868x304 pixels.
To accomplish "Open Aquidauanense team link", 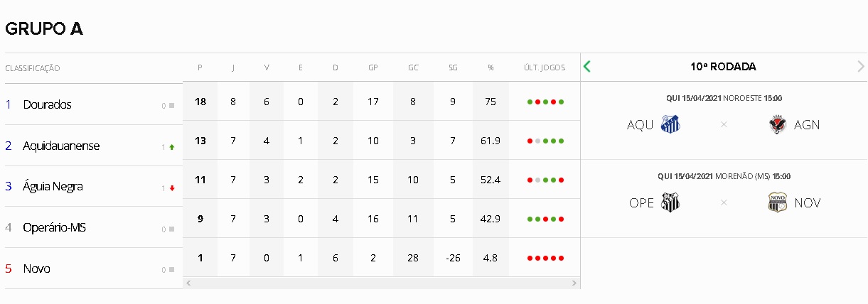I will point(61,146).
